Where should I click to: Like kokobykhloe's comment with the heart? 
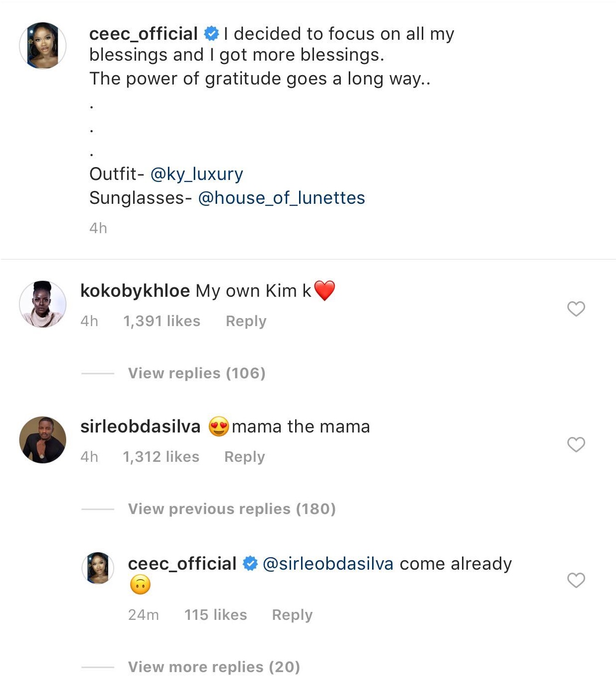tap(576, 309)
